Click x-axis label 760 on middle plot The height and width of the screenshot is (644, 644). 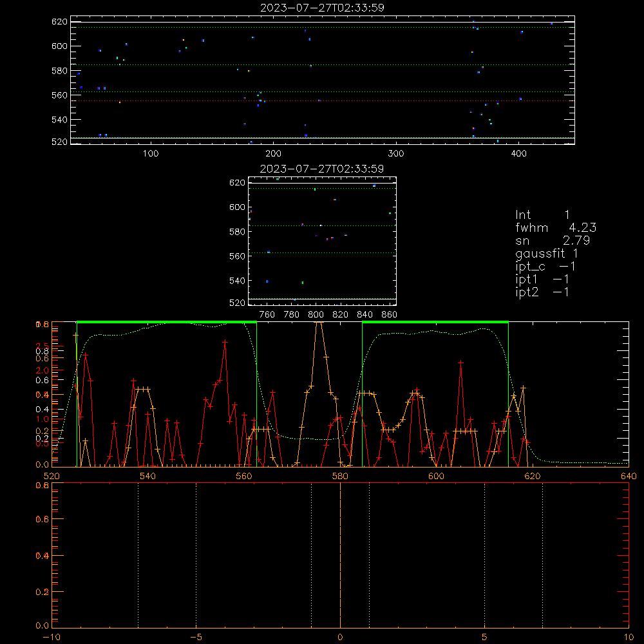(267, 315)
